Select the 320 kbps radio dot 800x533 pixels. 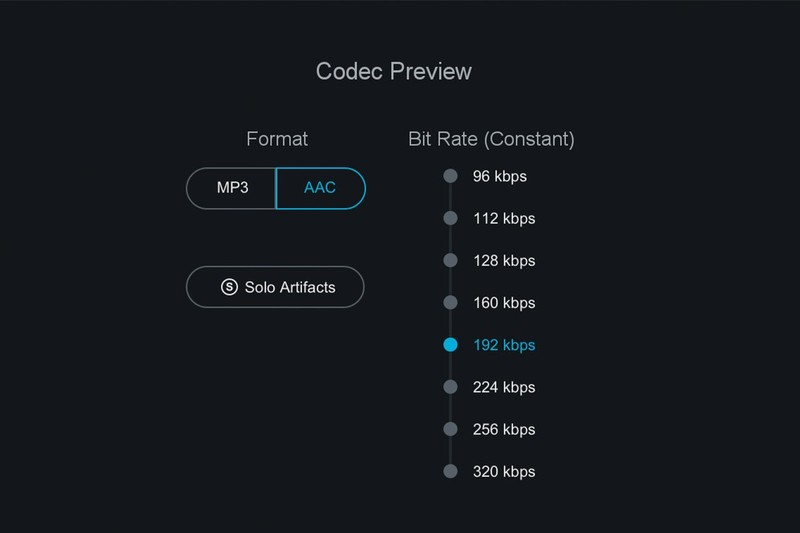[450, 471]
